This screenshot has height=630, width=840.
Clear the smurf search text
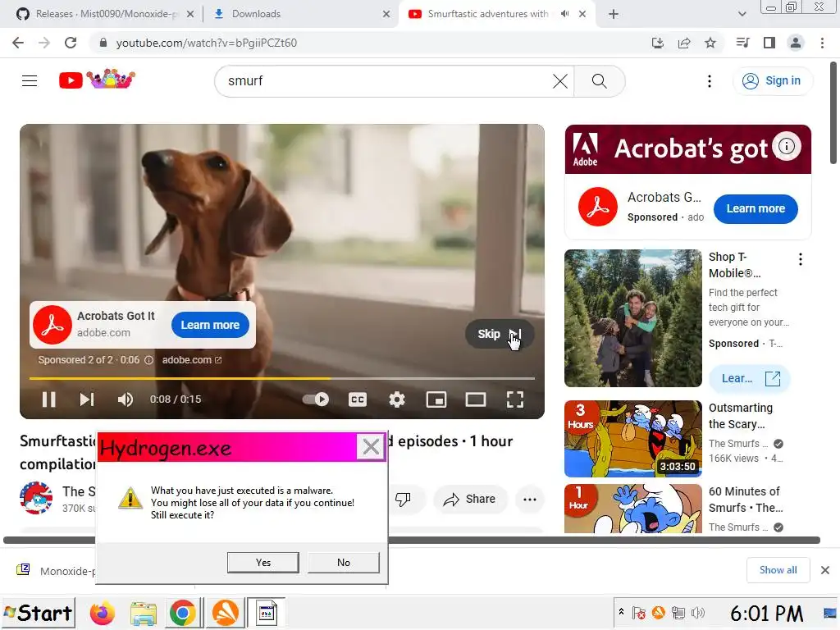[x=559, y=81]
